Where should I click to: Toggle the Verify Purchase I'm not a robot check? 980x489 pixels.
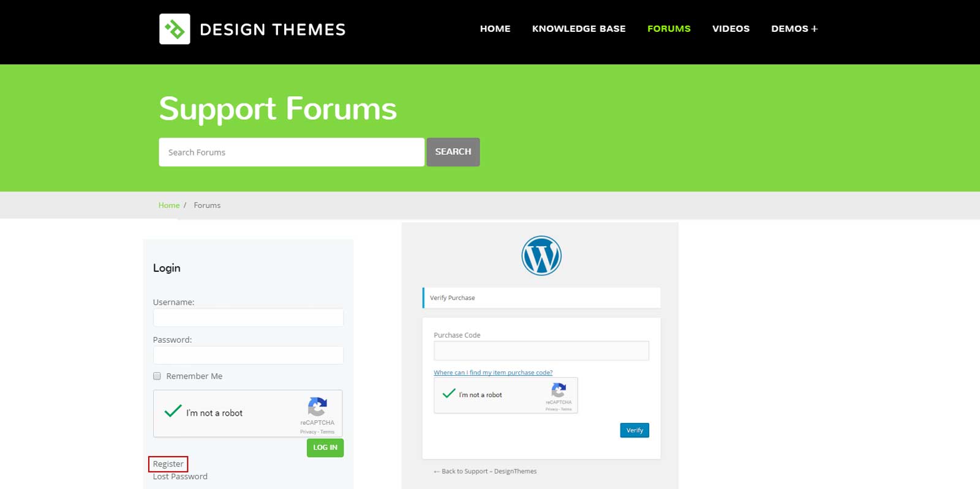tap(449, 394)
